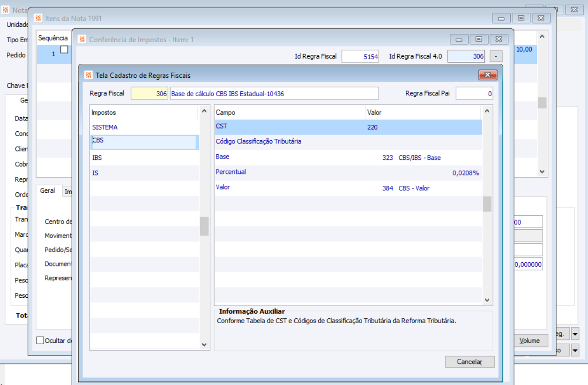Click the Regra Fiscal number field
This screenshot has height=385, width=588.
(x=149, y=93)
